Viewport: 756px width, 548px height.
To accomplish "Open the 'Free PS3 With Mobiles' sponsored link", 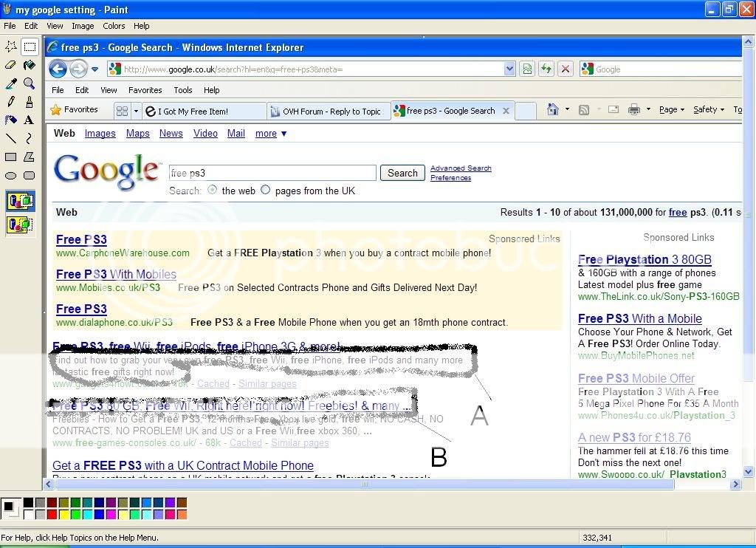I will (116, 275).
